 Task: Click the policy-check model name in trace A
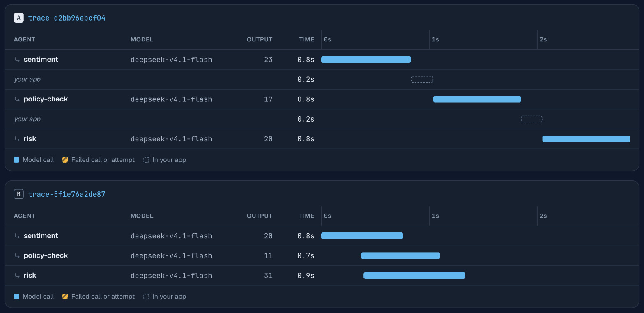(171, 99)
